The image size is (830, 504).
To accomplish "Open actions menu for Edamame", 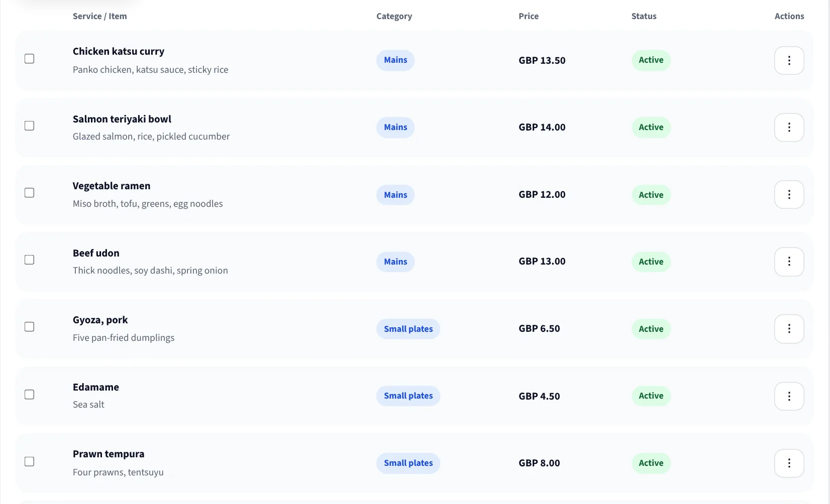I will (789, 396).
